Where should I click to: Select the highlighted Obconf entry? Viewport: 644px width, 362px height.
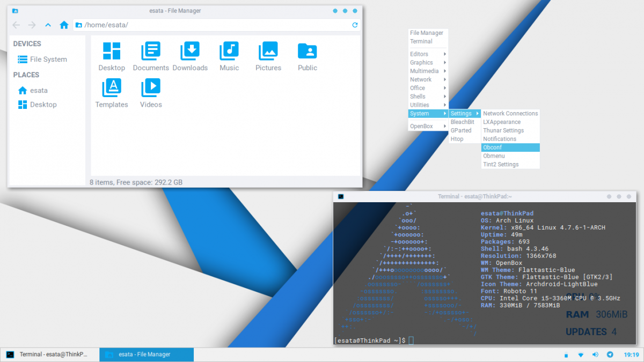tap(510, 147)
